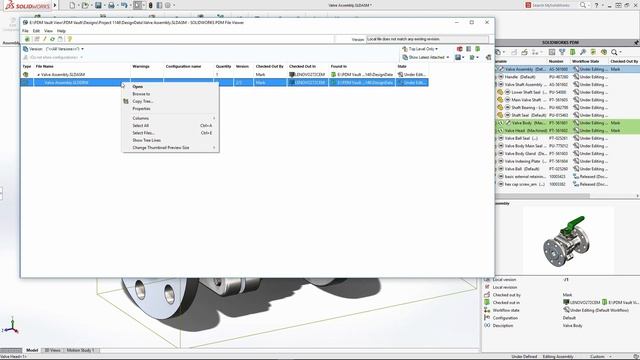Select Valve Ball (Default) row in PDM pane

pos(567,169)
